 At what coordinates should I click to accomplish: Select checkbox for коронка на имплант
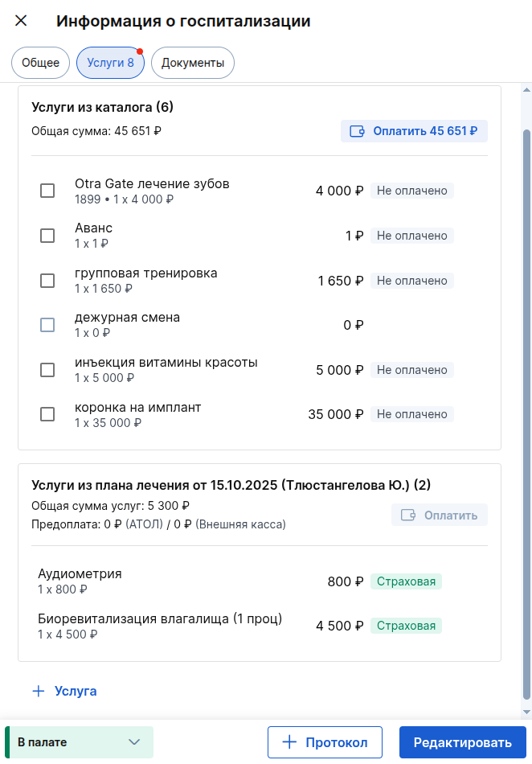(x=47, y=414)
